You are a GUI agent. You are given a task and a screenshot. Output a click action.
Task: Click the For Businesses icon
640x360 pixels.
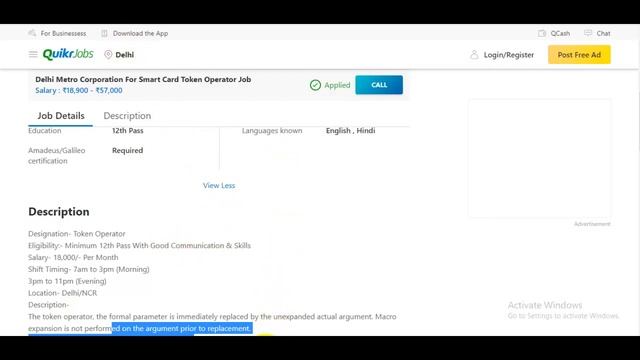coord(32,33)
